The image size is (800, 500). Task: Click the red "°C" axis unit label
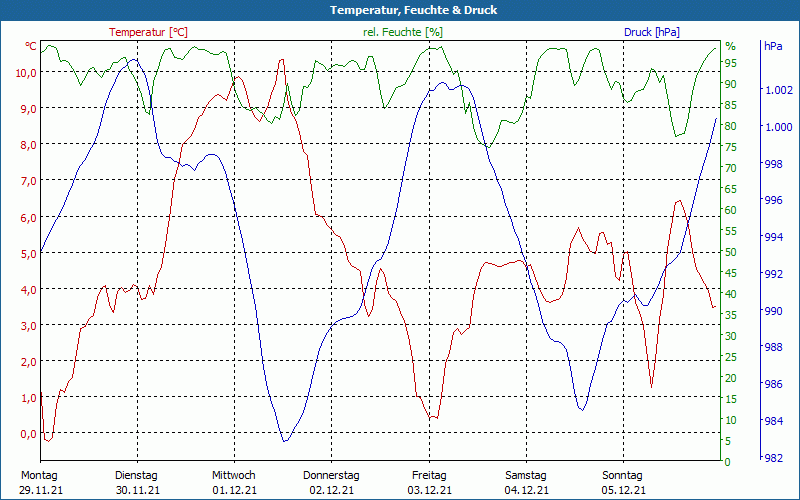point(31,46)
